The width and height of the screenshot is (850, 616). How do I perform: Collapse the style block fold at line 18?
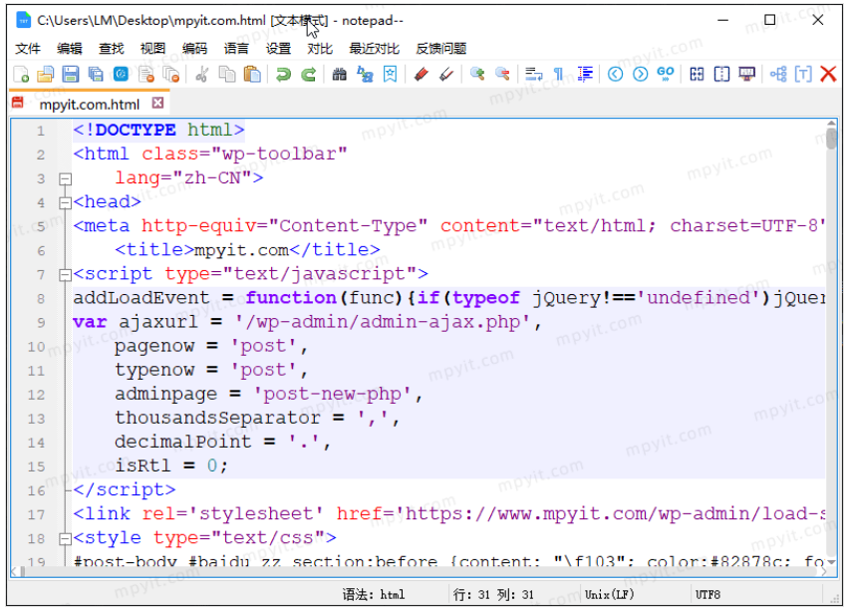click(x=64, y=537)
